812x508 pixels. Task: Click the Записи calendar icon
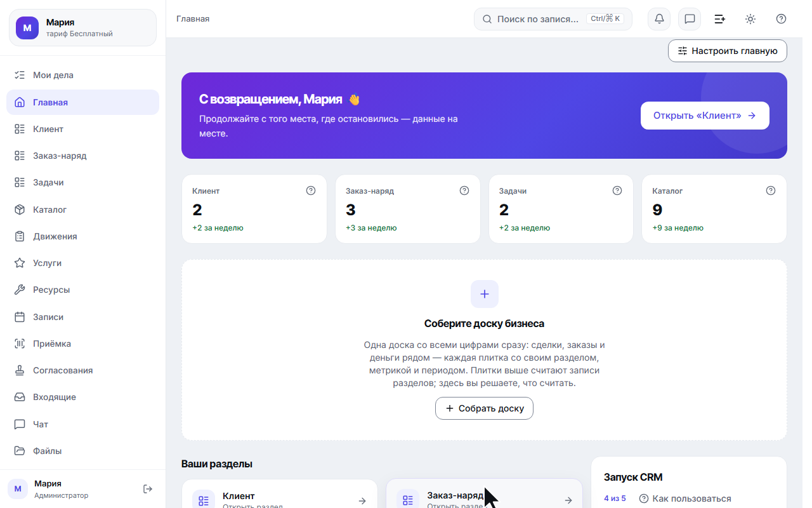tap(20, 317)
